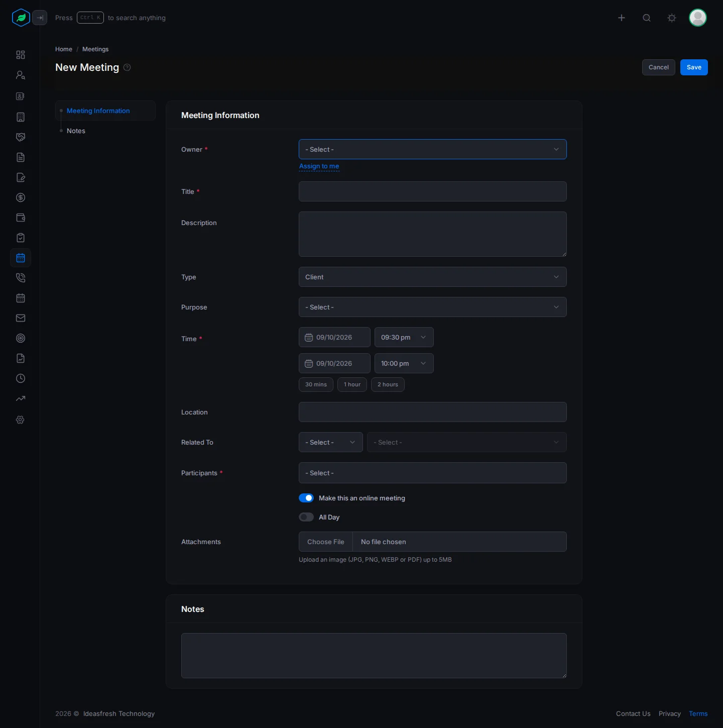
Task: Open the Type dropdown showing Client
Action: coord(433,277)
